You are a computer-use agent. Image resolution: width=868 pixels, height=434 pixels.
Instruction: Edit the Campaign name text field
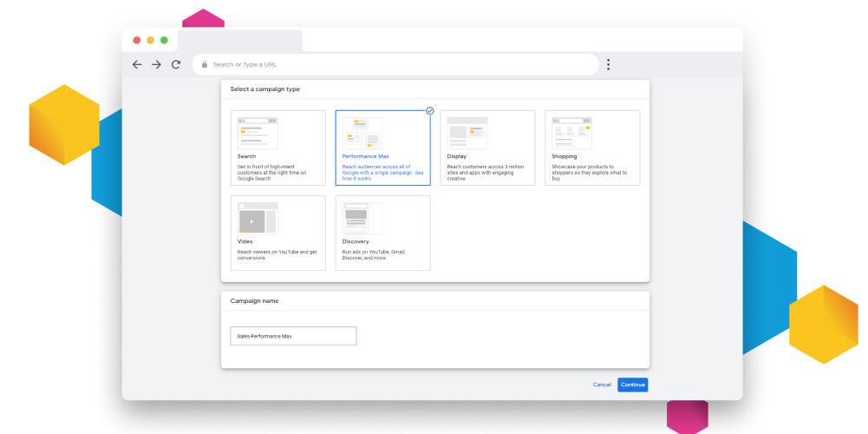coord(293,336)
